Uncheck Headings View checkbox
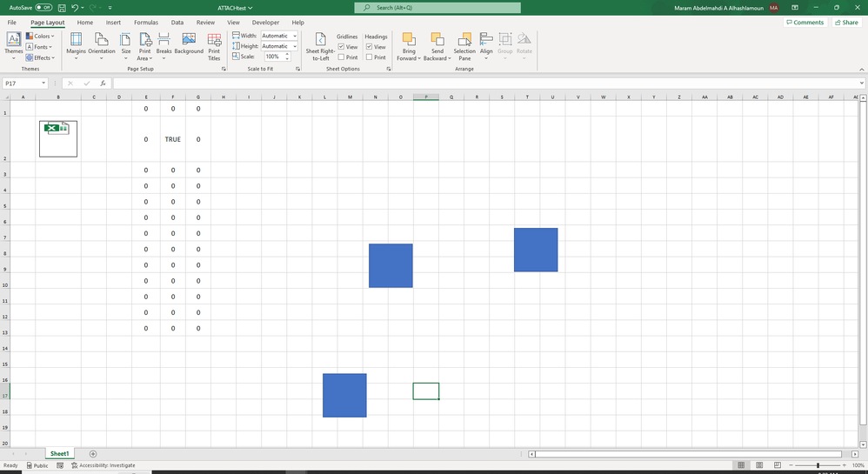Image resolution: width=868 pixels, height=474 pixels. click(x=370, y=46)
